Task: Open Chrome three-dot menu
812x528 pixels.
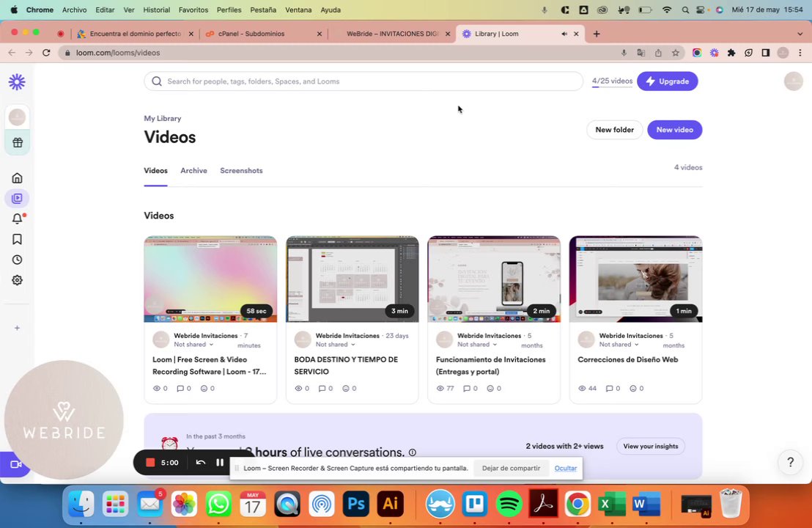Action: pyautogui.click(x=800, y=53)
